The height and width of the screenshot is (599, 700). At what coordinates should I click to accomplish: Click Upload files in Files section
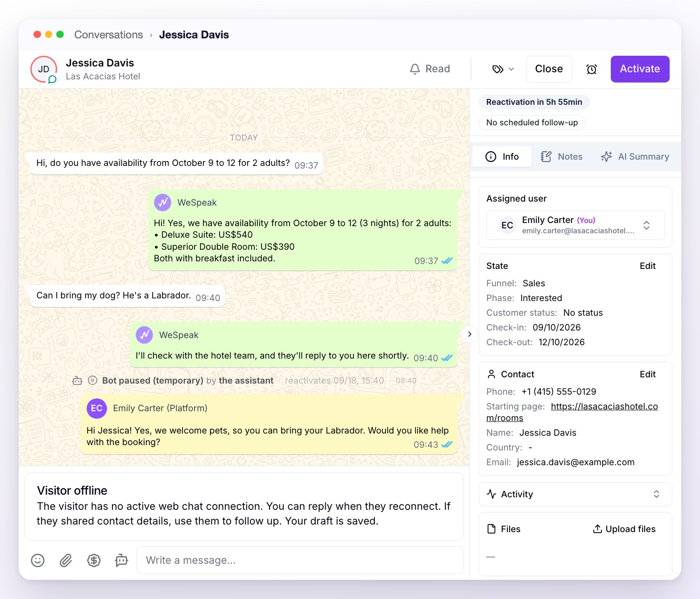624,529
